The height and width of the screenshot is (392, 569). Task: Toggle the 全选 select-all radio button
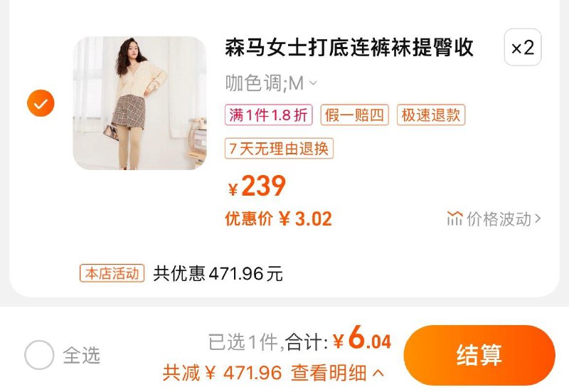pos(39,355)
